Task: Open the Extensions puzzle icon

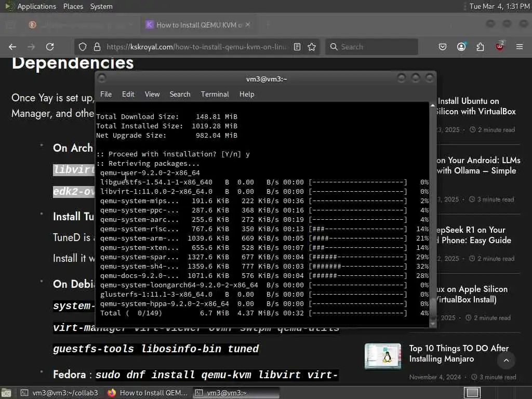Action: pos(481,47)
